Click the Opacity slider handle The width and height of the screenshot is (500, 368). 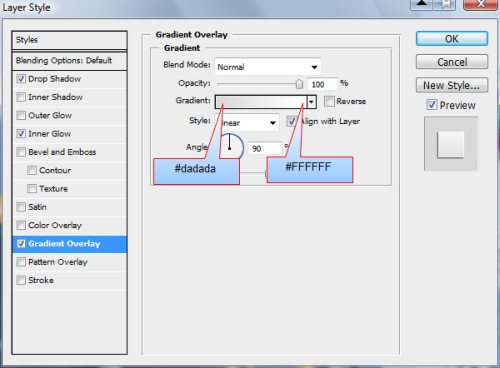[299, 84]
